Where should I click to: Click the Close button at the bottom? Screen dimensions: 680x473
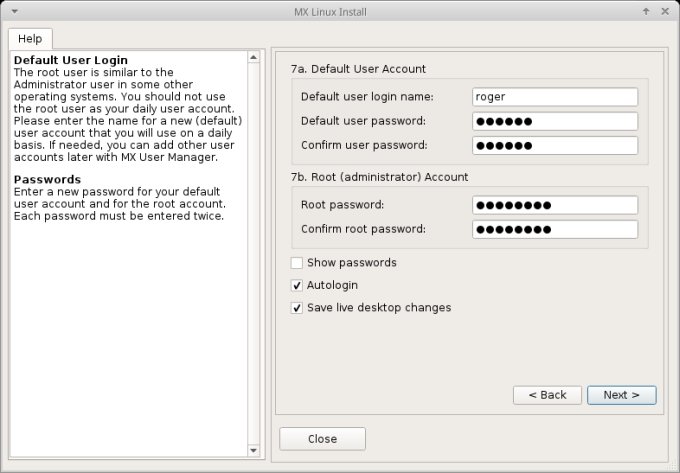pyautogui.click(x=322, y=439)
